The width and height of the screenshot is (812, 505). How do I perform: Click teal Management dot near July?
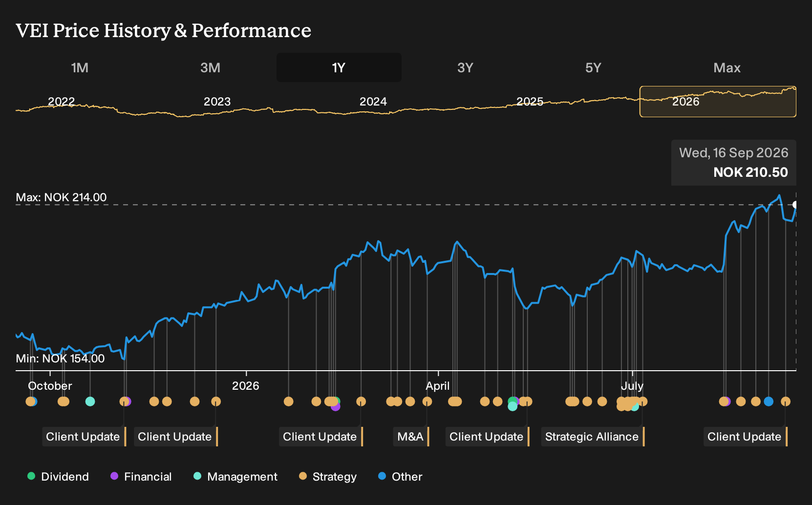pos(635,407)
